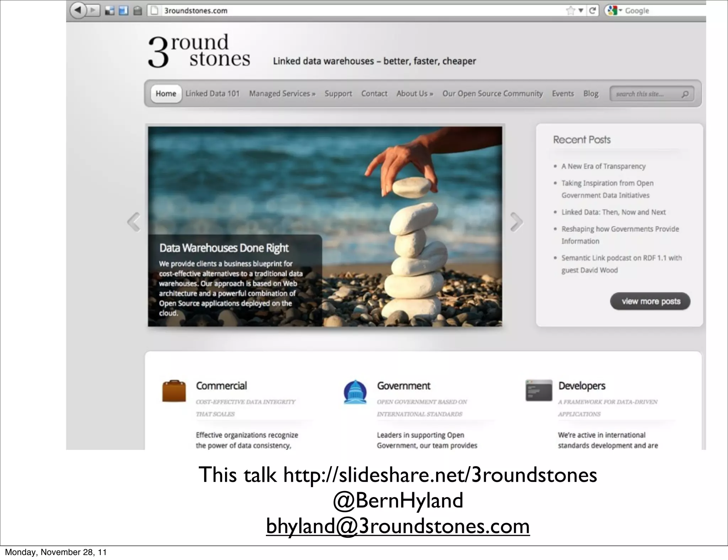The height and width of the screenshot is (560, 728).
Task: Click the site search magnifier icon
Action: click(x=685, y=94)
